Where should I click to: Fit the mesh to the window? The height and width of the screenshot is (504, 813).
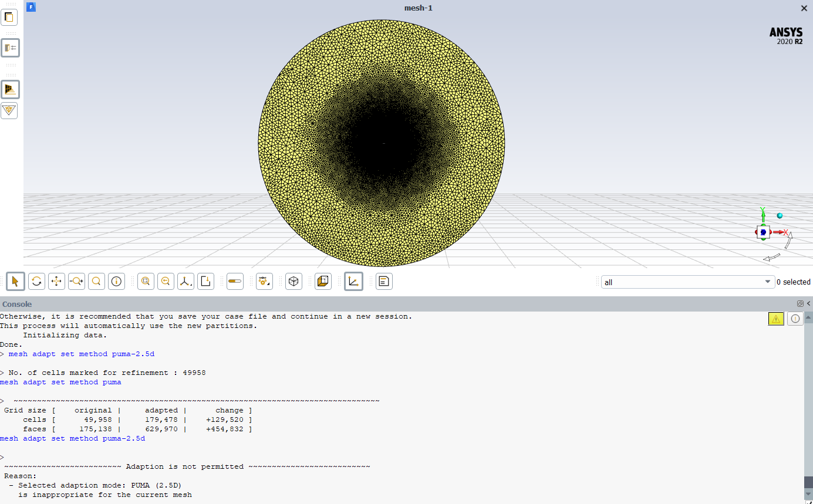146,282
